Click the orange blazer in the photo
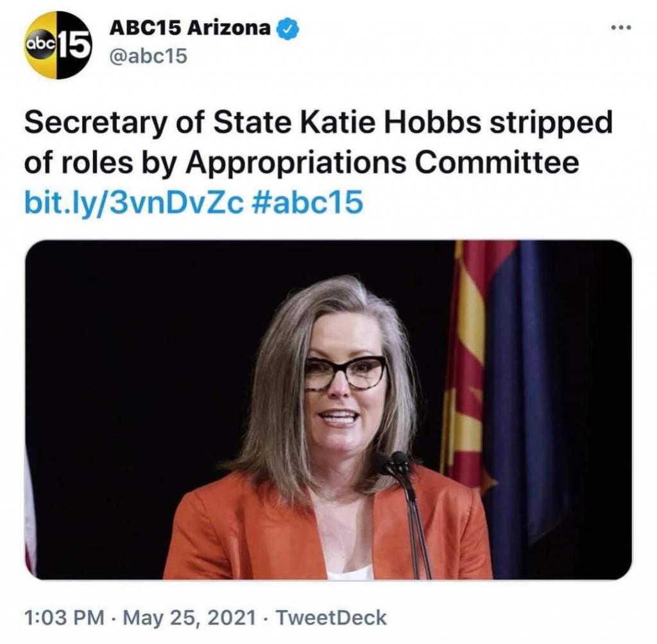The image size is (657, 644). click(x=327, y=528)
